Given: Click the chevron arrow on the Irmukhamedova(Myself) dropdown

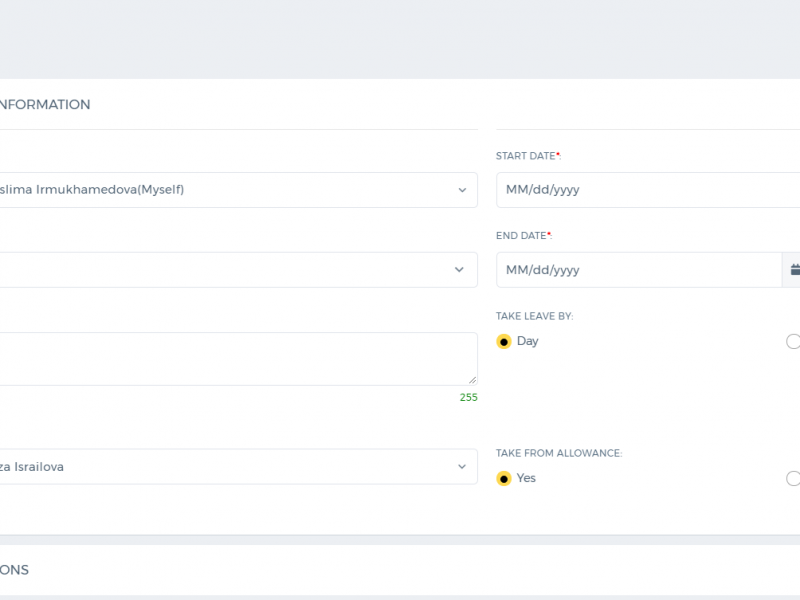Looking at the screenshot, I should click(x=462, y=190).
